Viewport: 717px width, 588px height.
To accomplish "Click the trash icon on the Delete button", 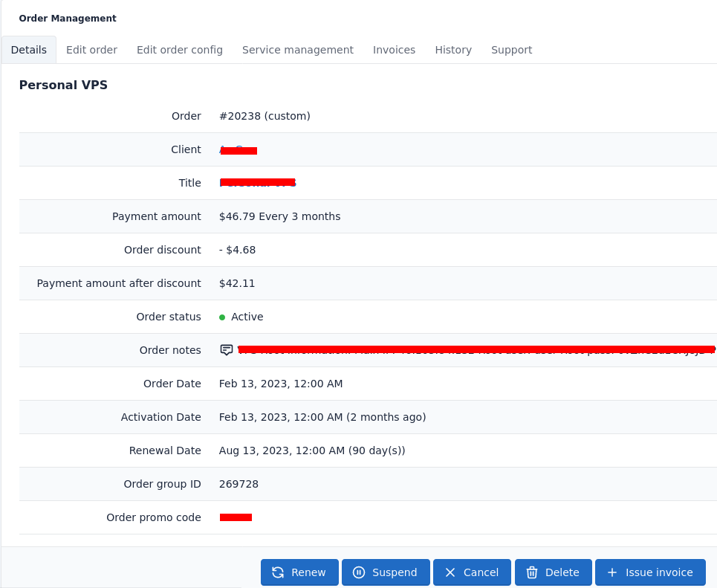I will (532, 572).
